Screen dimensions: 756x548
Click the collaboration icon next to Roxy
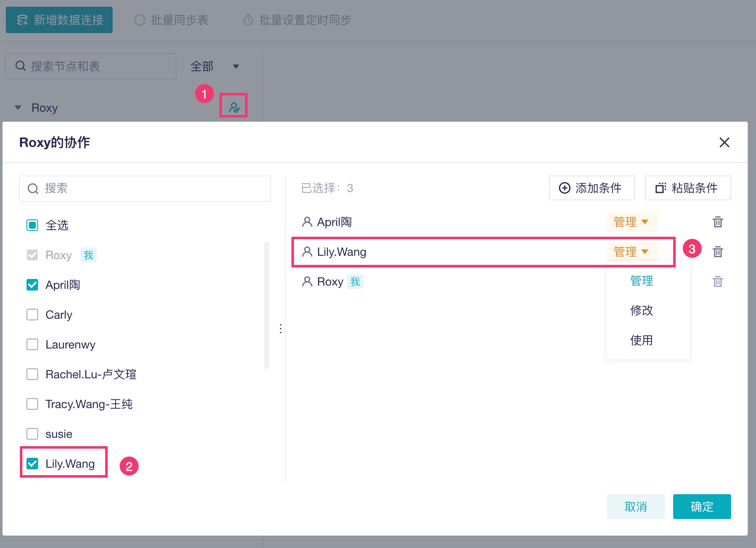point(234,108)
